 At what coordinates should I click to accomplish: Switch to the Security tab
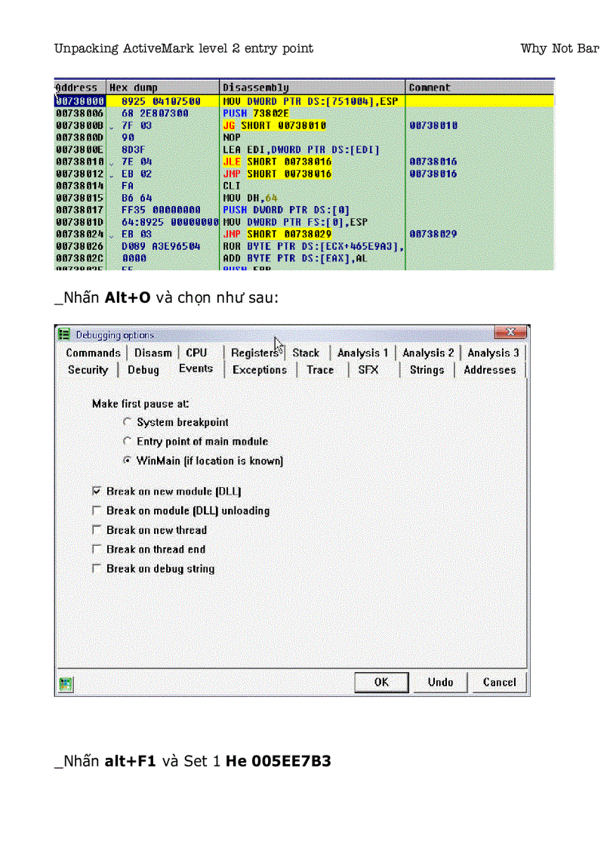tap(88, 370)
